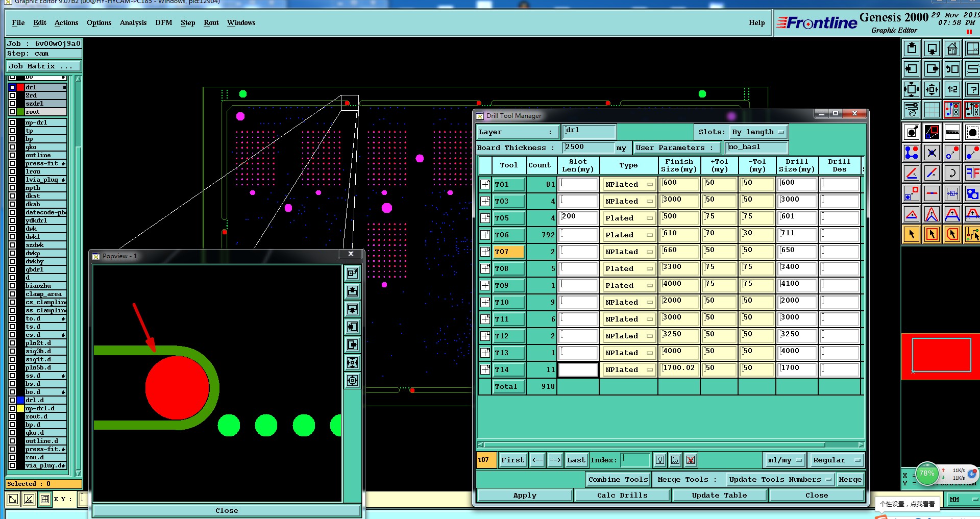The width and height of the screenshot is (980, 519).
Task: Open the DFM menu
Action: (163, 22)
